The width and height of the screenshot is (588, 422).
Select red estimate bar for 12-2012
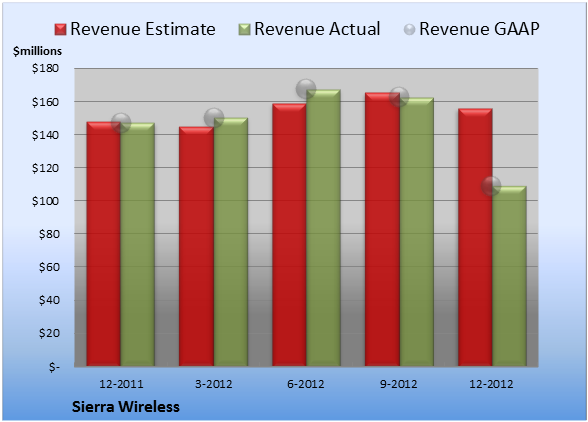point(475,237)
